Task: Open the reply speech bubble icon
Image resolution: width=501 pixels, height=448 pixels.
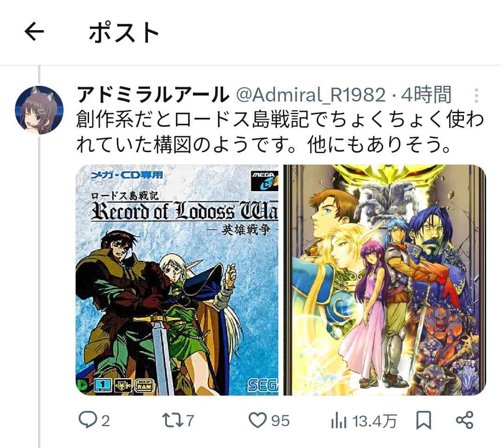Action: pos(88,420)
